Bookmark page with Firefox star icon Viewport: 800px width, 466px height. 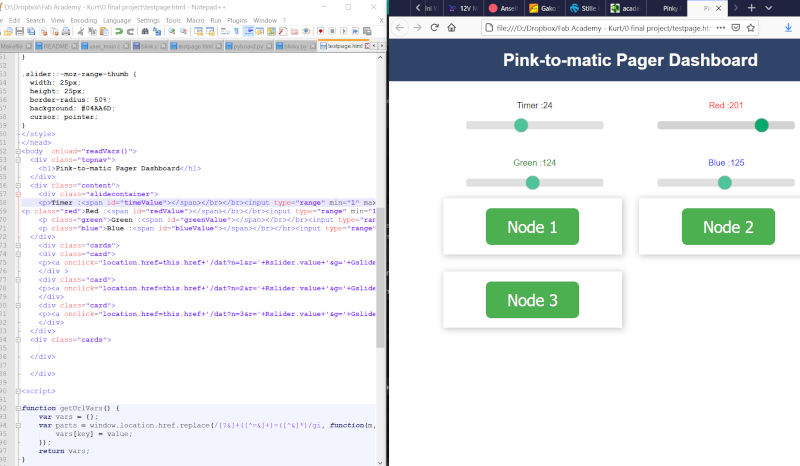pos(751,28)
